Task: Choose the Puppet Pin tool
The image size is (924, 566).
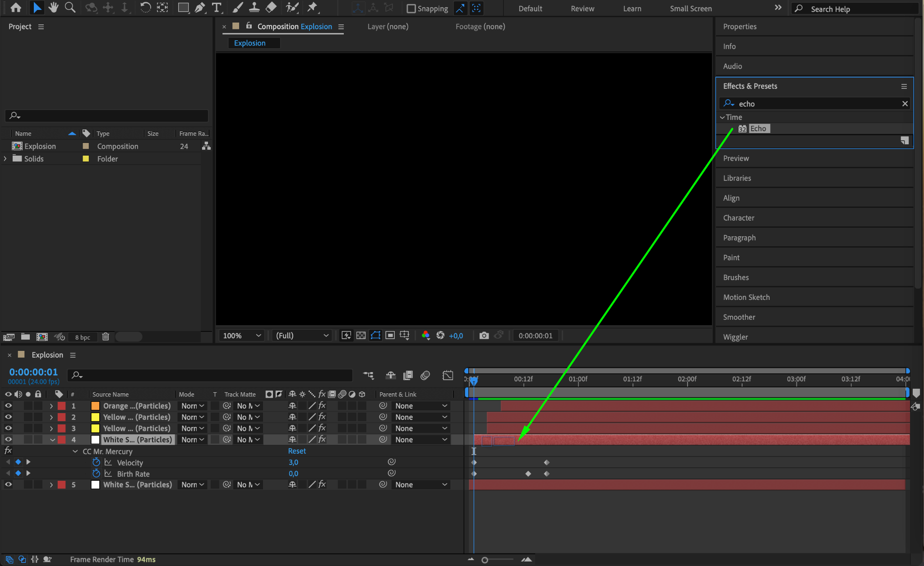Action: click(312, 8)
